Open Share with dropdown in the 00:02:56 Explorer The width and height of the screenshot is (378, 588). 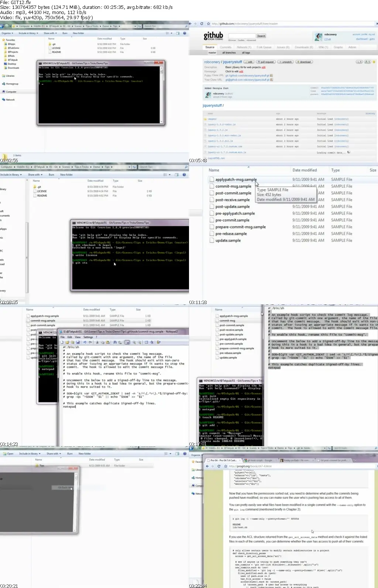click(x=50, y=33)
